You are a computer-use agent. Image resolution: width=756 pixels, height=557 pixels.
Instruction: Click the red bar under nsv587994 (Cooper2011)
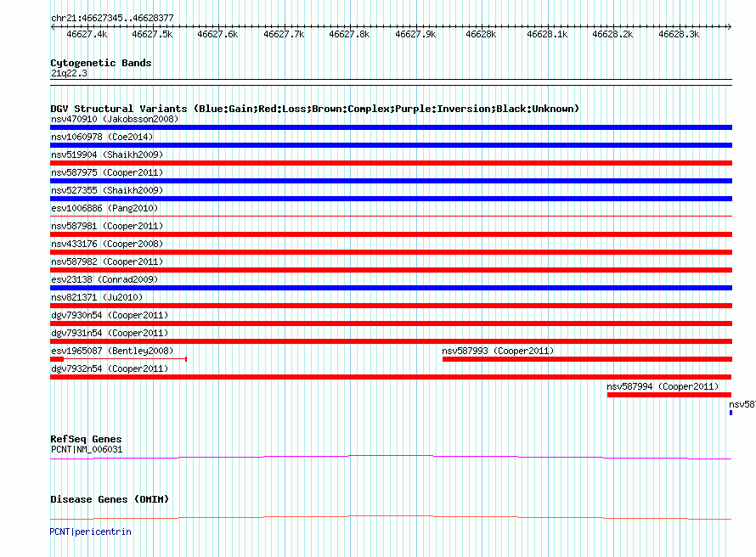(x=669, y=395)
